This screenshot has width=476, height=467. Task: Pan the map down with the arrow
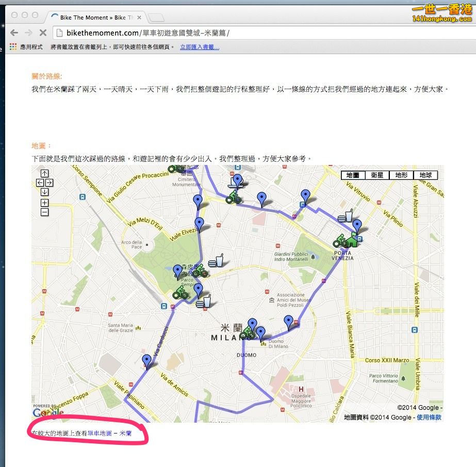44,192
